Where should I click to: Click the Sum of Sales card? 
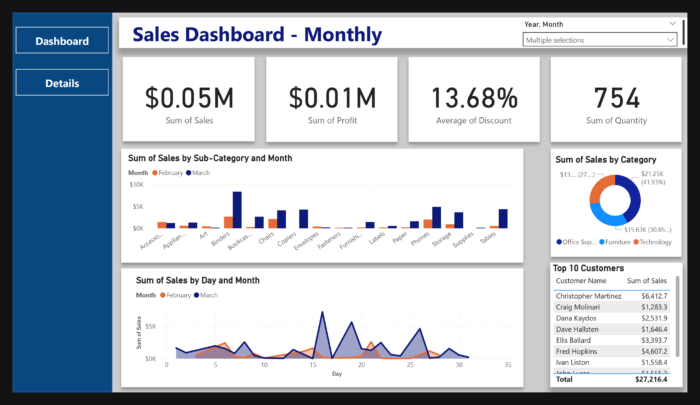[x=189, y=100]
